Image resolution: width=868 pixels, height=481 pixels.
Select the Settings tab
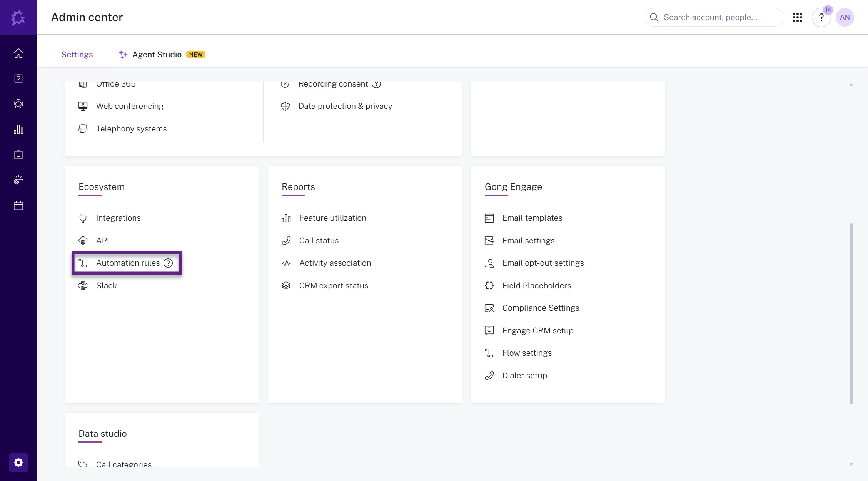[x=77, y=55]
